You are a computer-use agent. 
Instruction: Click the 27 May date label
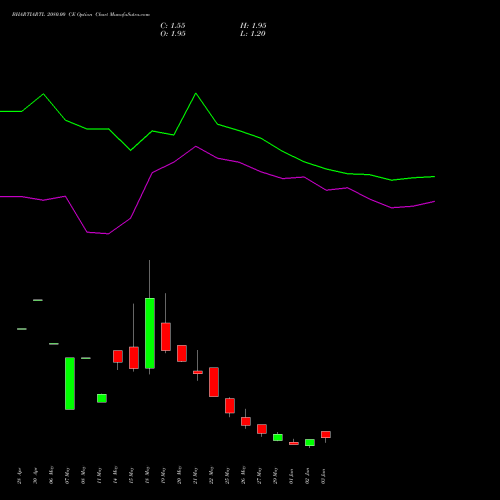coord(259,476)
